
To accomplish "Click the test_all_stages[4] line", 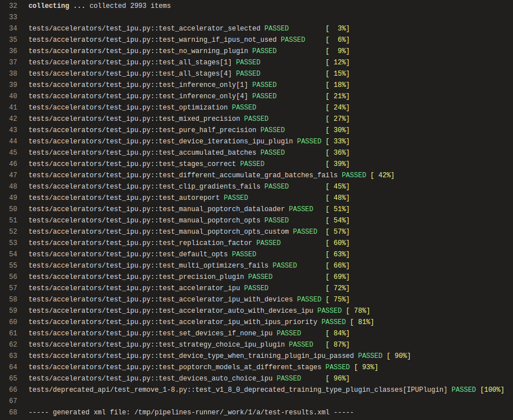I will pos(189,73).
